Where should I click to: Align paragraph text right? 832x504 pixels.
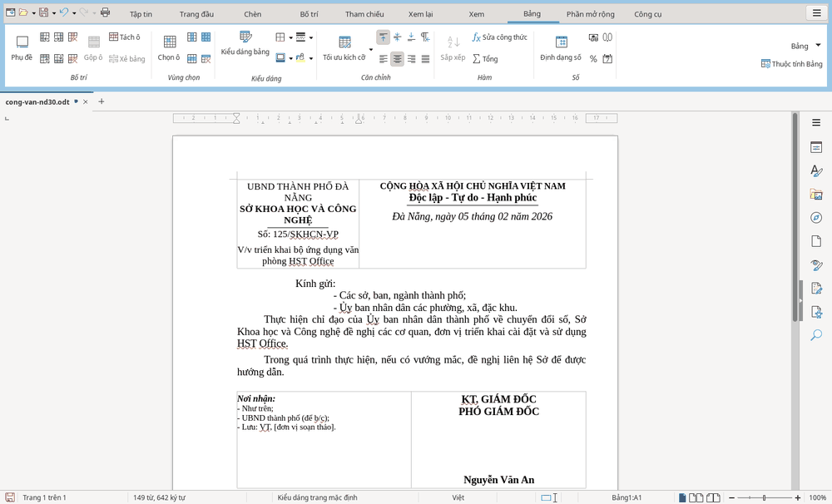[x=411, y=59]
